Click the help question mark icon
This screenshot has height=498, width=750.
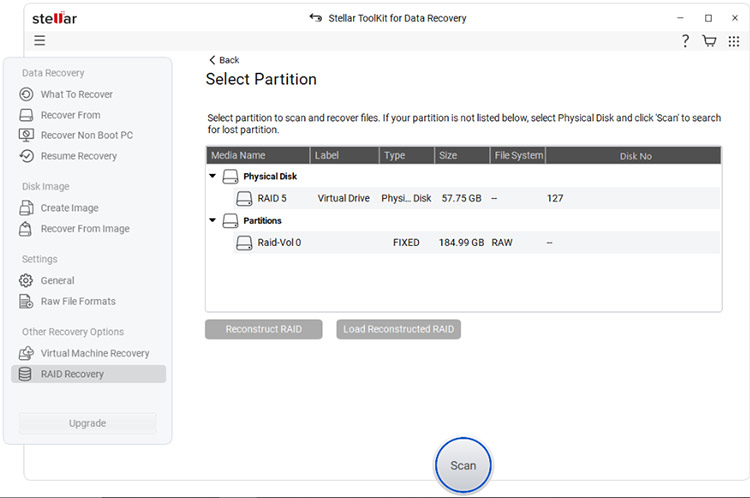click(x=685, y=41)
